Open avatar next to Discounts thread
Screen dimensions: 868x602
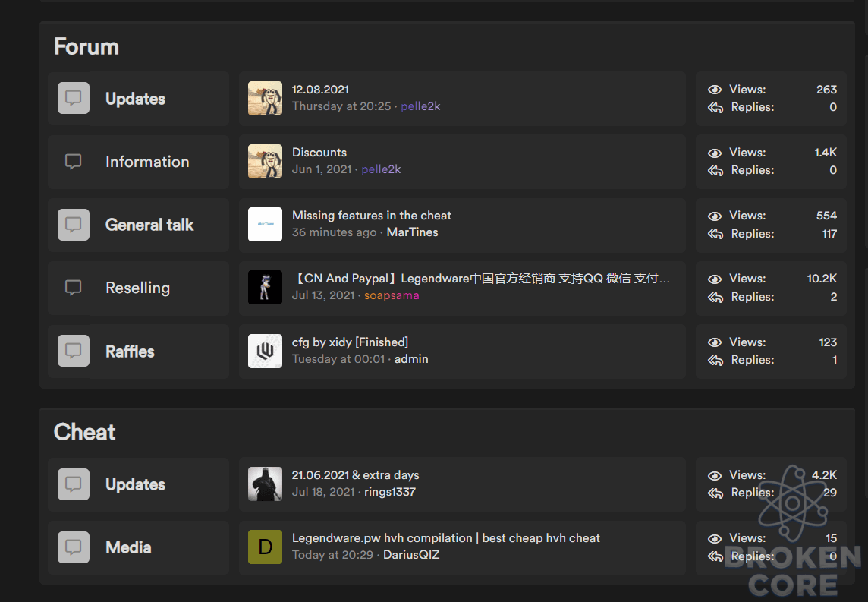(265, 161)
